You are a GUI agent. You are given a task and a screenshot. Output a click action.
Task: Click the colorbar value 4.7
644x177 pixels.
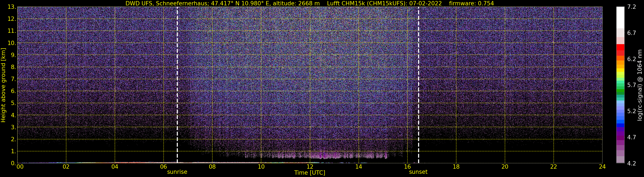632,137
